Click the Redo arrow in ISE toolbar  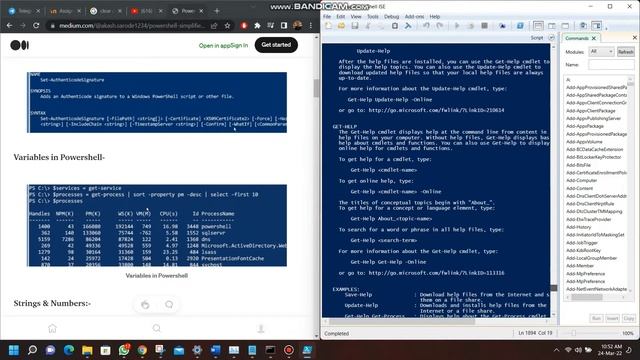[x=440, y=26]
